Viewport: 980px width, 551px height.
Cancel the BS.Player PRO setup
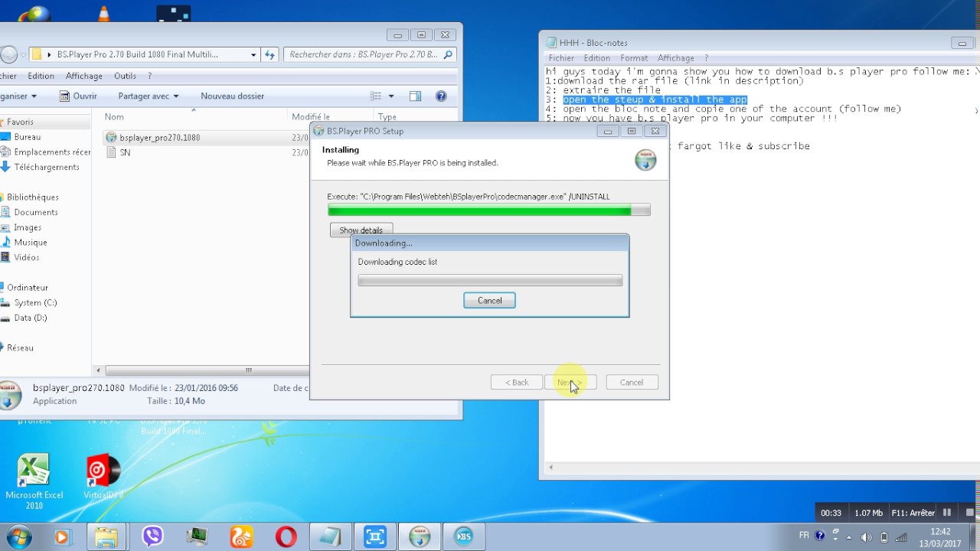tap(632, 383)
